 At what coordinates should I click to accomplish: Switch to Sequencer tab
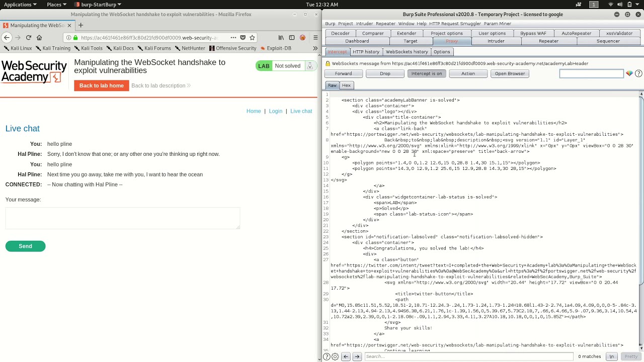pos(608,41)
